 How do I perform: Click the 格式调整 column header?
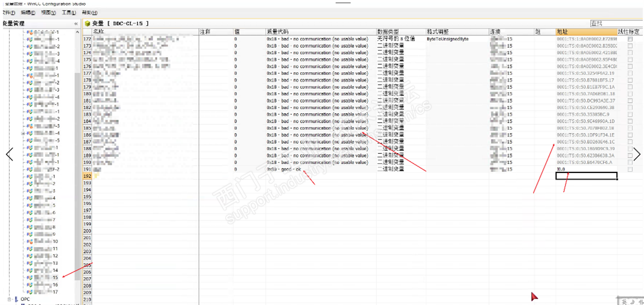(456, 31)
